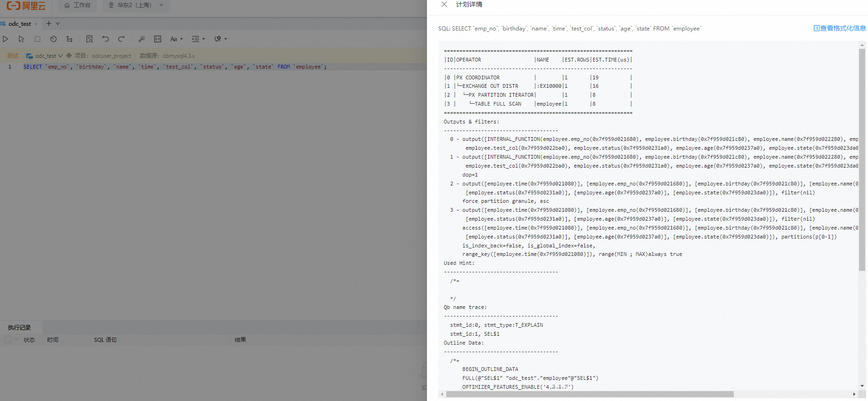Open the speech-bubble plus dropdown in toolbar

[221, 39]
